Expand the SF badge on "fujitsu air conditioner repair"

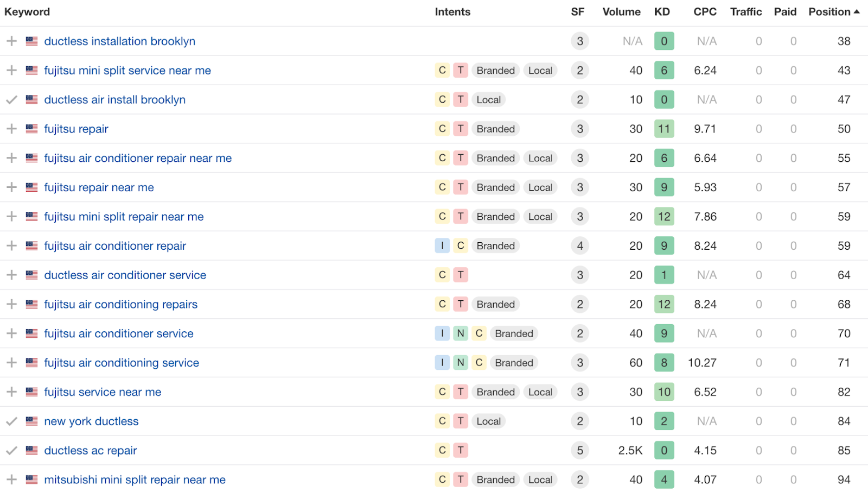[579, 245]
